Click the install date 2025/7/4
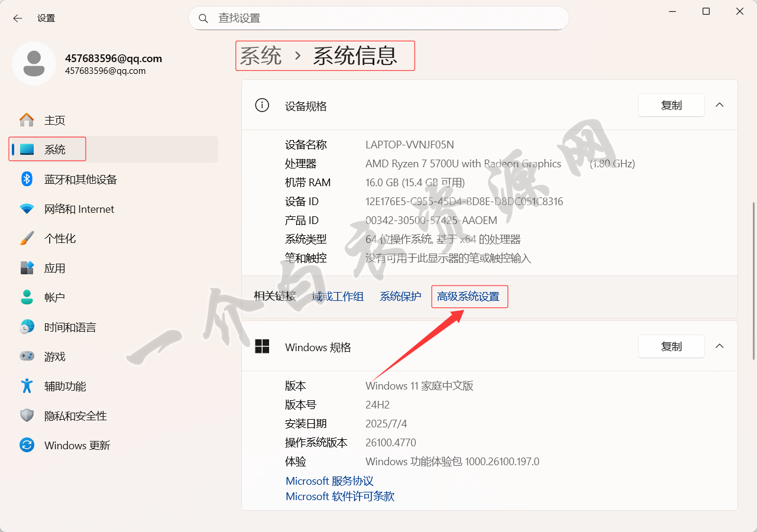Viewport: 757px width, 532px height. pyautogui.click(x=386, y=424)
